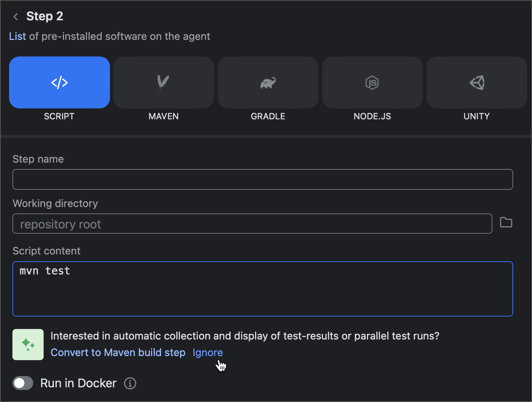Click "Convert to Maven build step"

(x=118, y=353)
